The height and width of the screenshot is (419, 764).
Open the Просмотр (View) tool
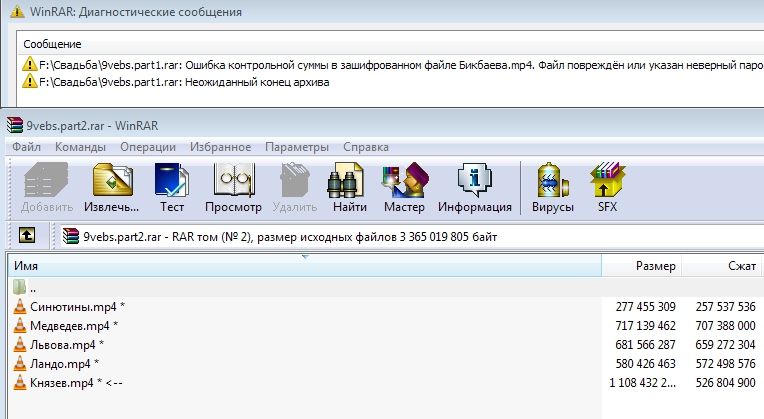click(234, 180)
